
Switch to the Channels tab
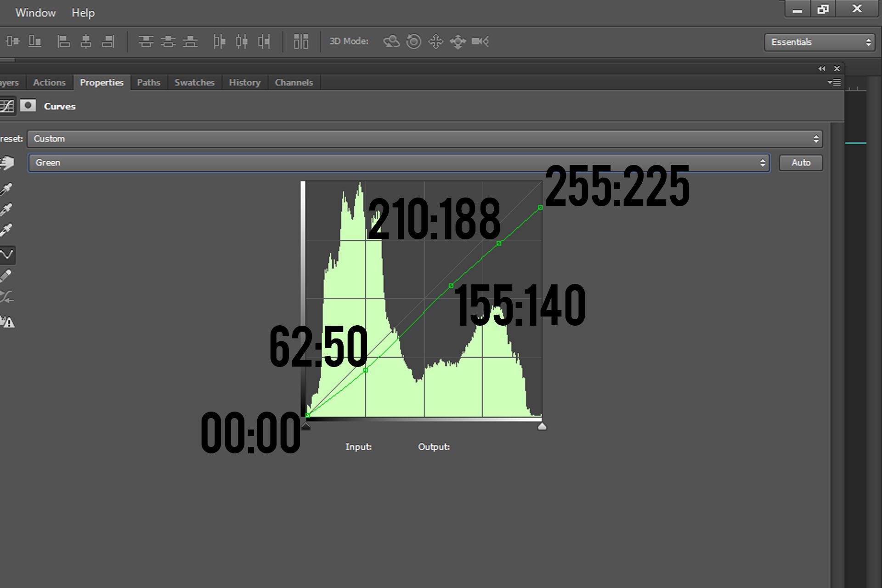click(x=294, y=83)
